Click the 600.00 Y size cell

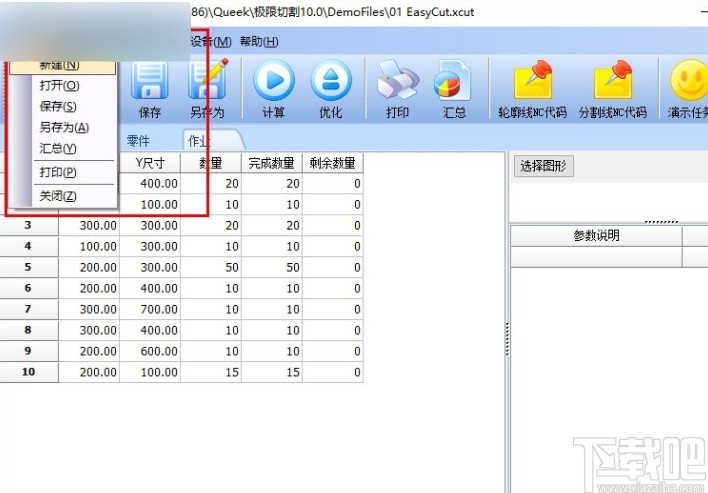pyautogui.click(x=150, y=351)
